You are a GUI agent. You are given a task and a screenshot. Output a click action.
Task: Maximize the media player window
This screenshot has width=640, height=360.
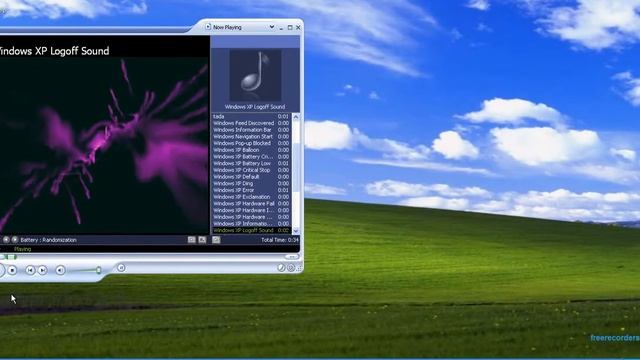click(x=290, y=27)
